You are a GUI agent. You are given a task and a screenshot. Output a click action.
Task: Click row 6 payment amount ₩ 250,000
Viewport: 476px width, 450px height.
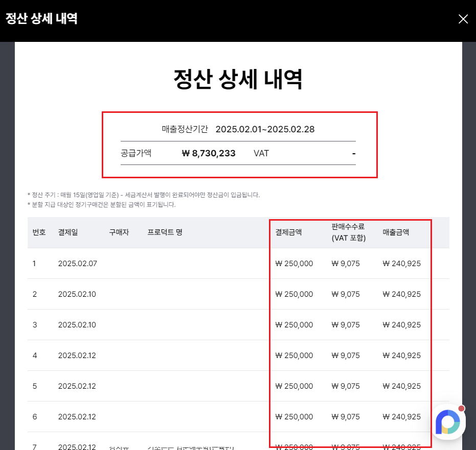[x=294, y=417]
